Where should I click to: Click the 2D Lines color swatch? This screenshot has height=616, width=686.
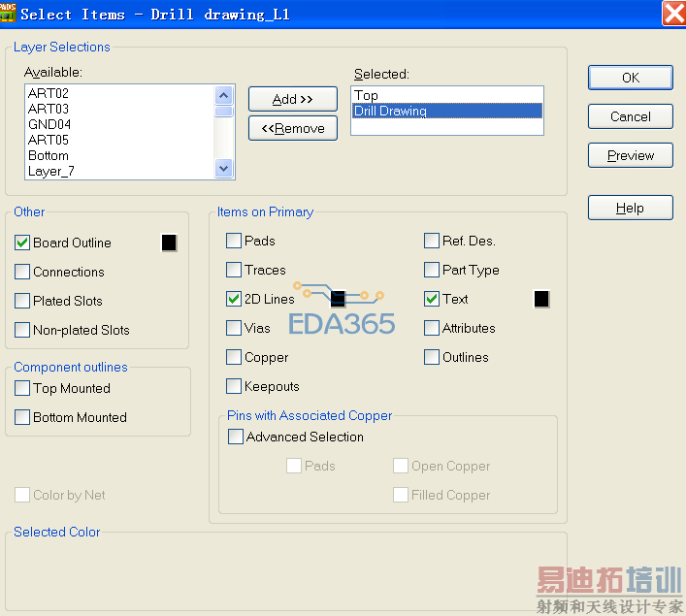tap(338, 299)
